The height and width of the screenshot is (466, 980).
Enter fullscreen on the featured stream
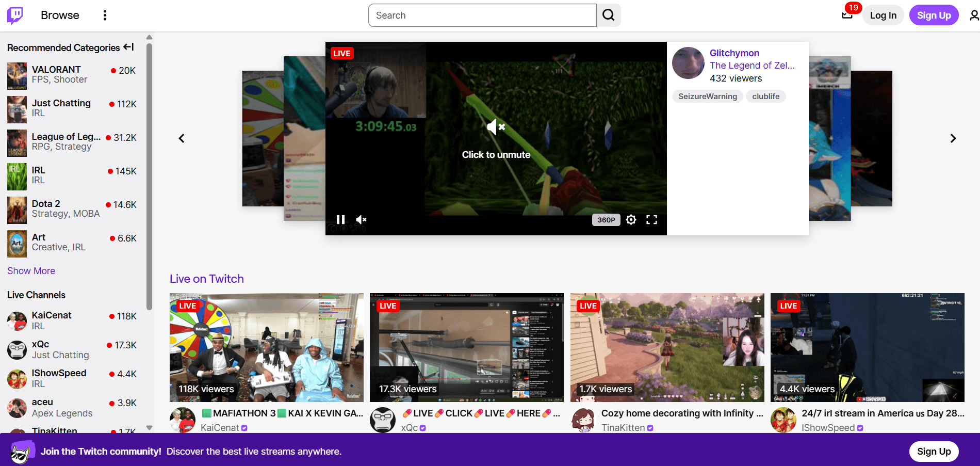point(651,219)
